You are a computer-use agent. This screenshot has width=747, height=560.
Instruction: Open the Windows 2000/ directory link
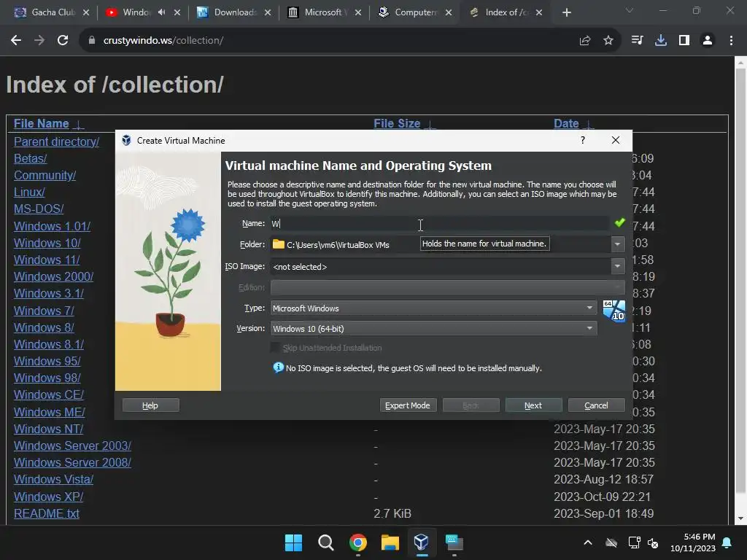click(x=53, y=276)
